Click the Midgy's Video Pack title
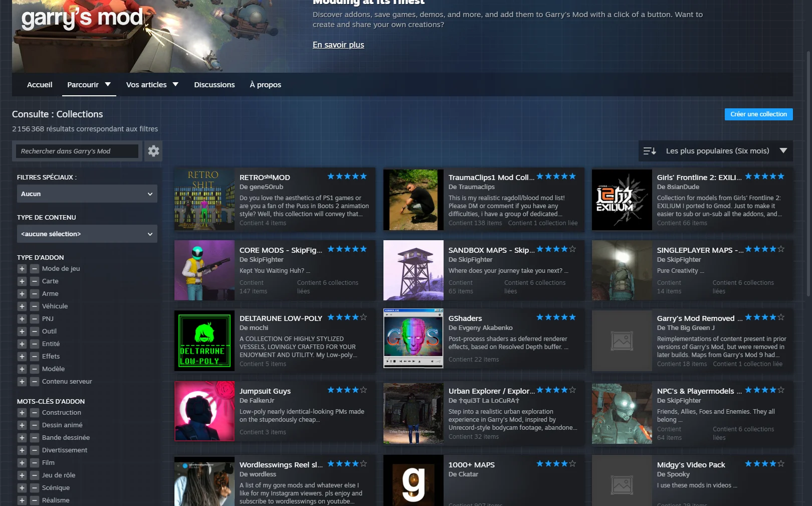Screen dimensions: 812x506 point(691,465)
